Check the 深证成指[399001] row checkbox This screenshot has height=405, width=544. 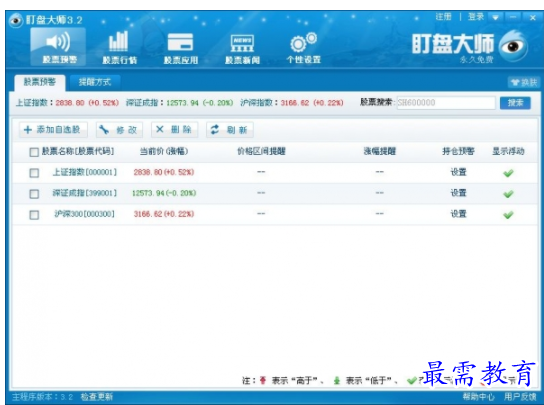(34, 194)
